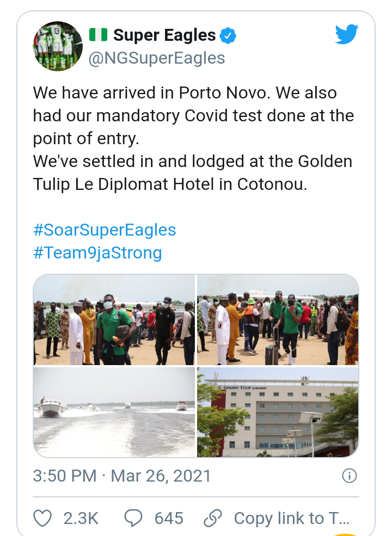
Task: View the Golden Tulip hotel photo
Action: [x=278, y=412]
